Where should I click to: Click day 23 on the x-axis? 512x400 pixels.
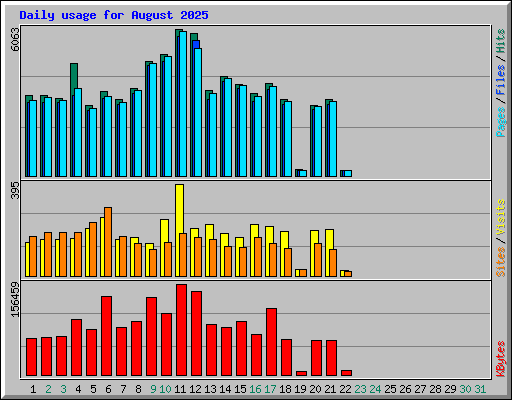tap(360, 389)
